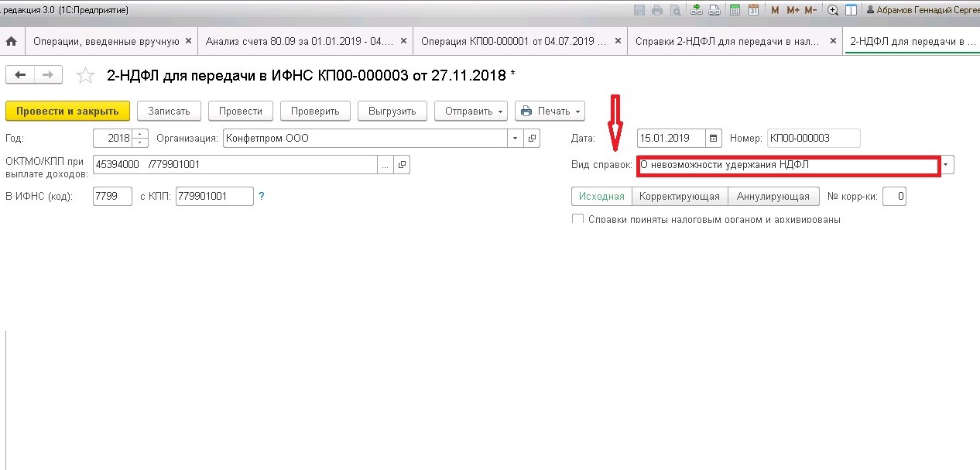This screenshot has height=470, width=980.
Task: Click the go-to-link document icon
Action: click(x=714, y=10)
